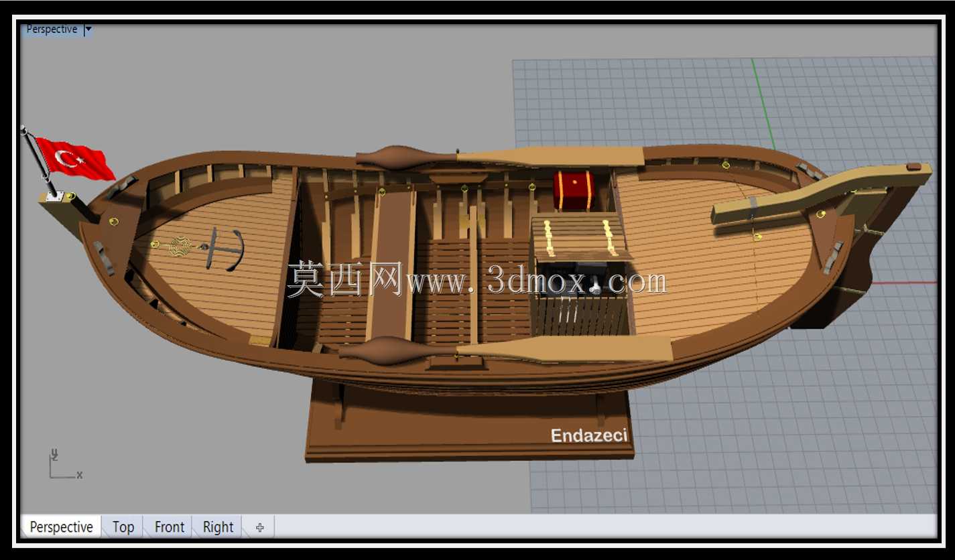955x560 pixels.
Task: Select the red treasure chest on the boat
Action: pos(574,191)
